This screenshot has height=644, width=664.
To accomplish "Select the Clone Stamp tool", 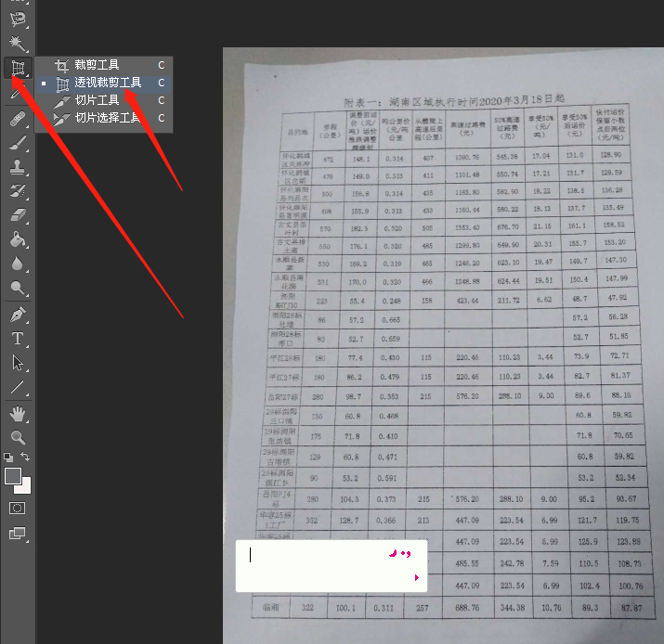I will tap(18, 167).
